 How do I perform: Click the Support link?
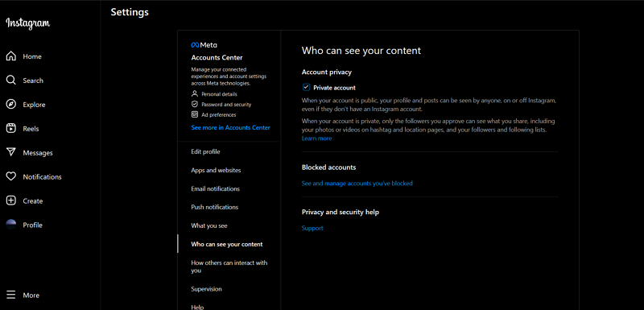[x=312, y=228]
